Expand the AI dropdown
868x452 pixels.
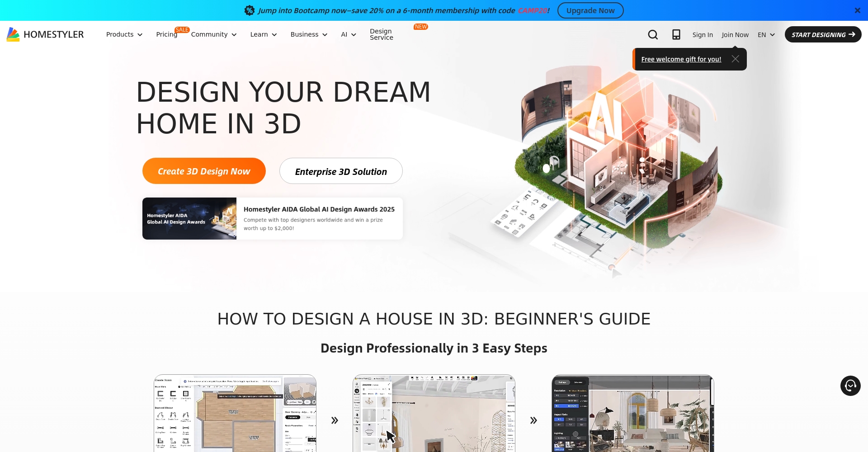(x=349, y=34)
